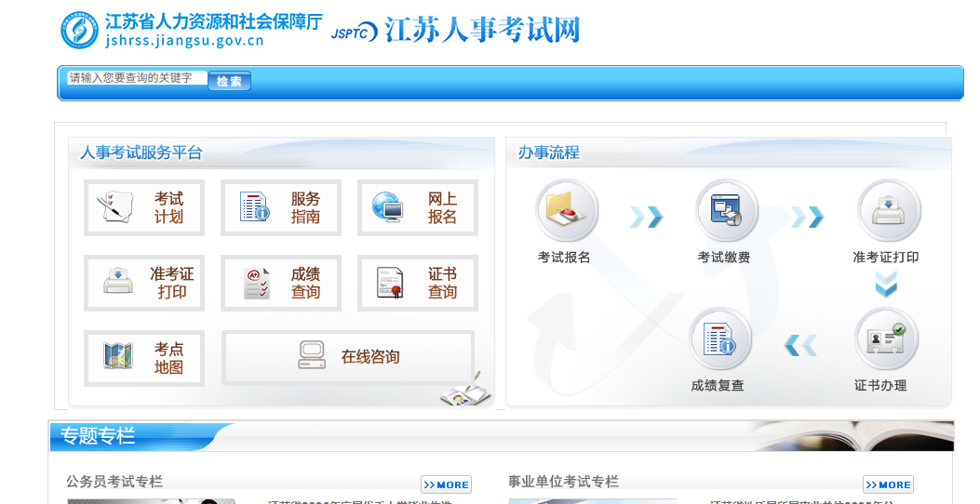Click 考试缴费 payment icon in workflow
This screenshot has height=504, width=980.
(726, 210)
